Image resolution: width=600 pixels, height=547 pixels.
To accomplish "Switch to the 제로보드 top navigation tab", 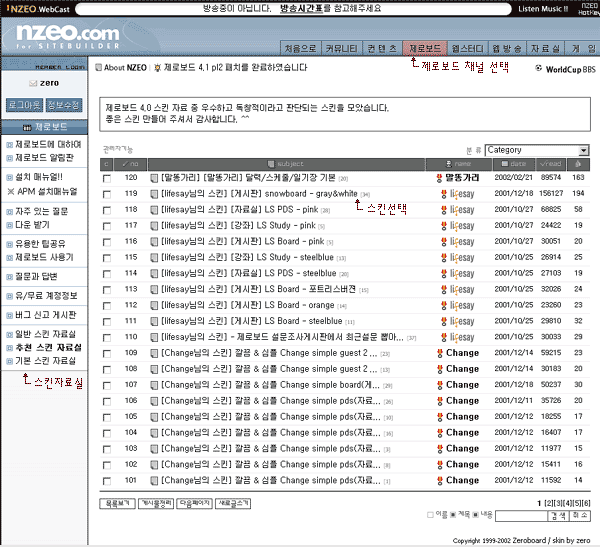I will [x=427, y=48].
